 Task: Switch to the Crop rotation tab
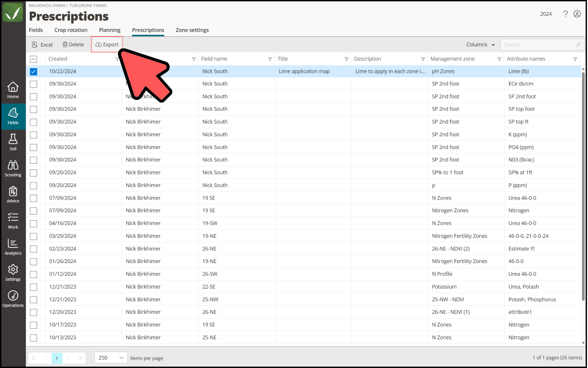71,30
